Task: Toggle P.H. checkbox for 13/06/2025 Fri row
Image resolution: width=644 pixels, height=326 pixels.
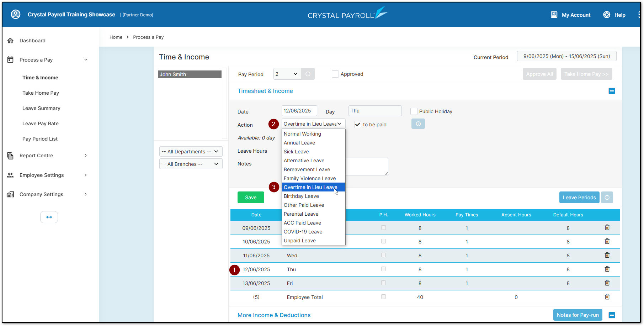Action: [x=383, y=283]
